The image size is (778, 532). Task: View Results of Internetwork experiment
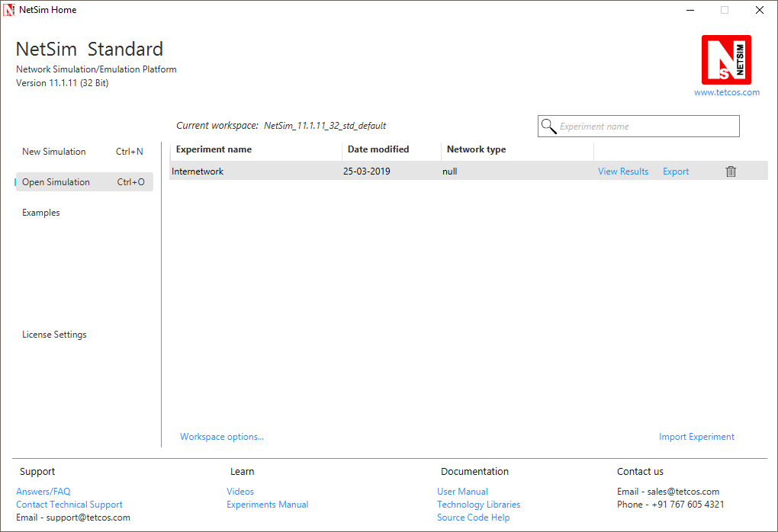622,171
